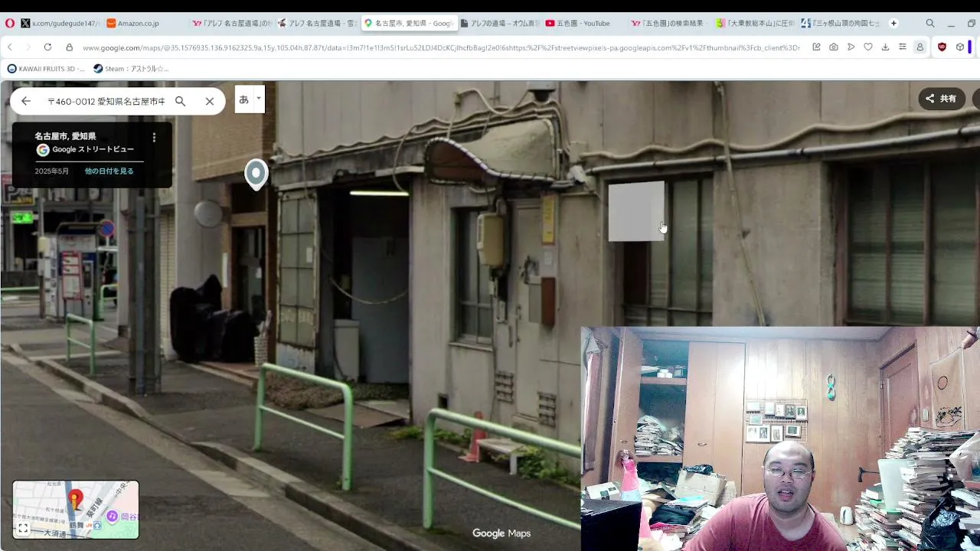This screenshot has width=980, height=551.
Task: Reload the current page
Action: coord(47,47)
